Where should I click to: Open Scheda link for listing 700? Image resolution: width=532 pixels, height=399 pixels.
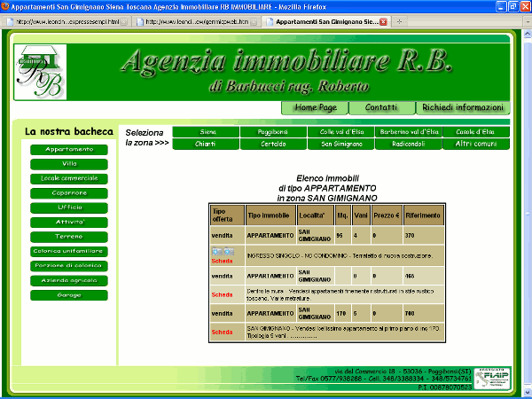click(222, 332)
